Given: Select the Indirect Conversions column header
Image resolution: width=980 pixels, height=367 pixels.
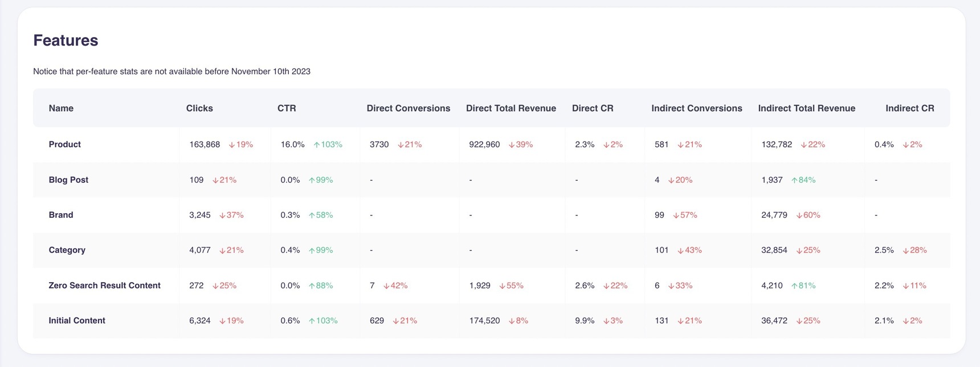Looking at the screenshot, I should click(696, 108).
